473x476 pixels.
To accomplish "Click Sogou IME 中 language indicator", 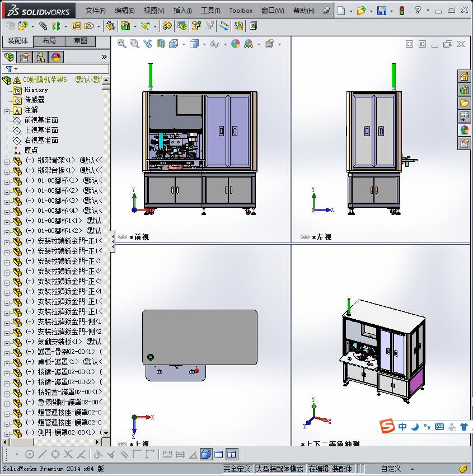I will point(402,427).
